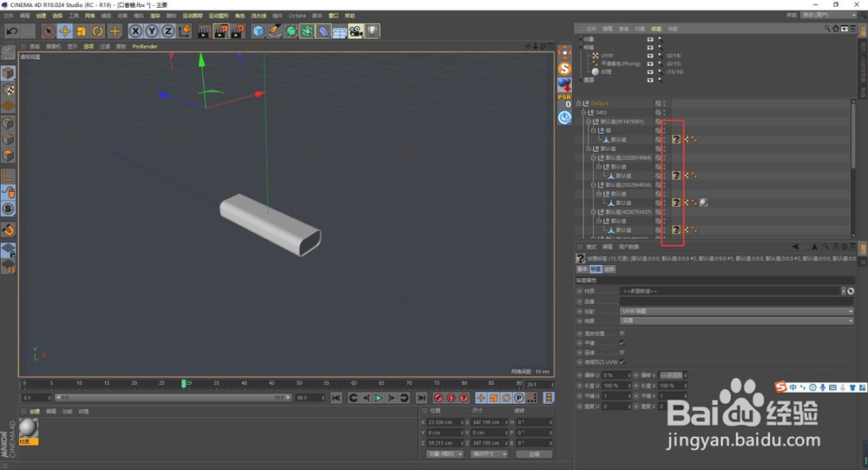Open the Octane menu
The height and width of the screenshot is (470, 868).
pyautogui.click(x=297, y=16)
